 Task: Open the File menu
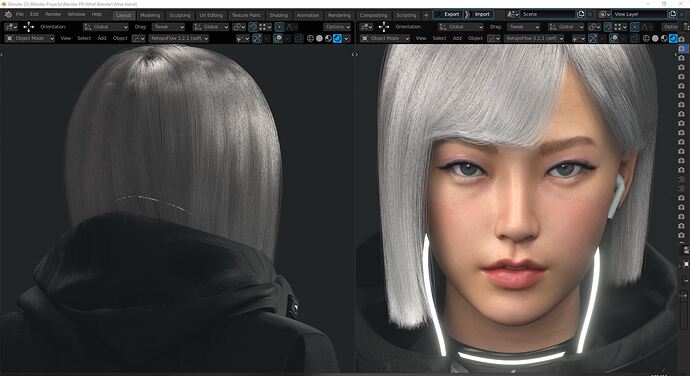[20, 14]
